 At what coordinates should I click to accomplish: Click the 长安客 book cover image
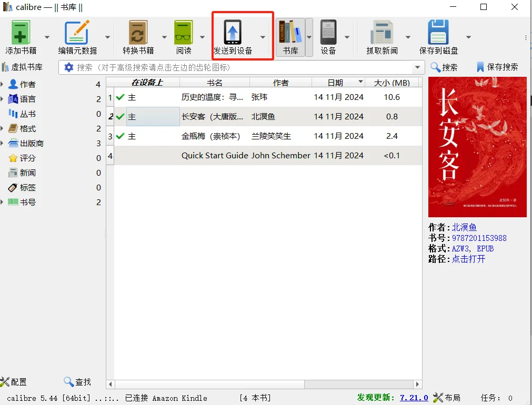477,147
